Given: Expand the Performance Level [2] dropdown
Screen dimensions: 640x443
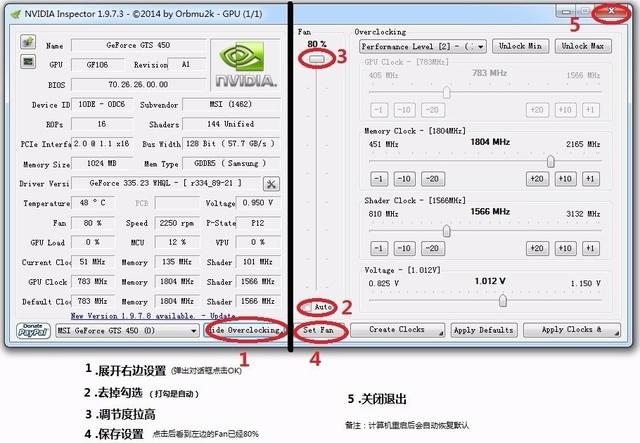Looking at the screenshot, I should click(422, 47).
